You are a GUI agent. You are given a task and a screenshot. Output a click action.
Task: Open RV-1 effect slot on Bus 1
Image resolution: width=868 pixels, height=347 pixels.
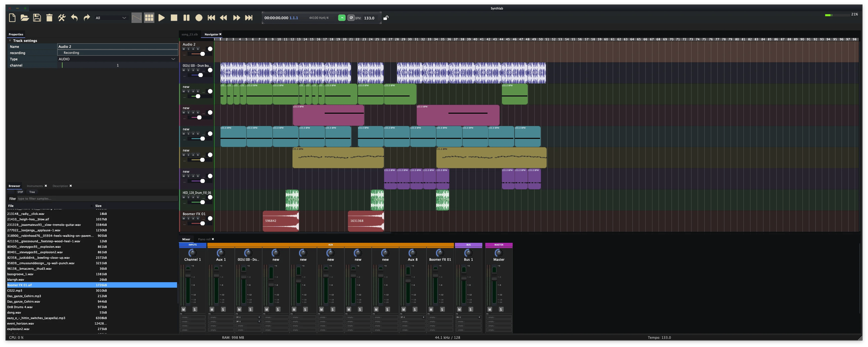pyautogui.click(x=468, y=318)
